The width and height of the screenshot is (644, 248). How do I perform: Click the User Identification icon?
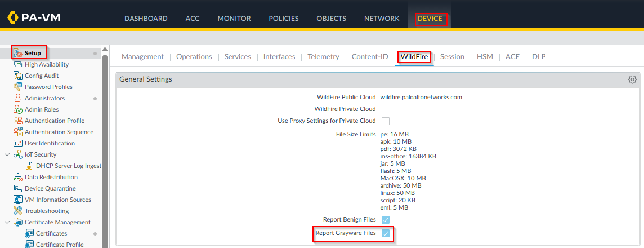coord(17,143)
